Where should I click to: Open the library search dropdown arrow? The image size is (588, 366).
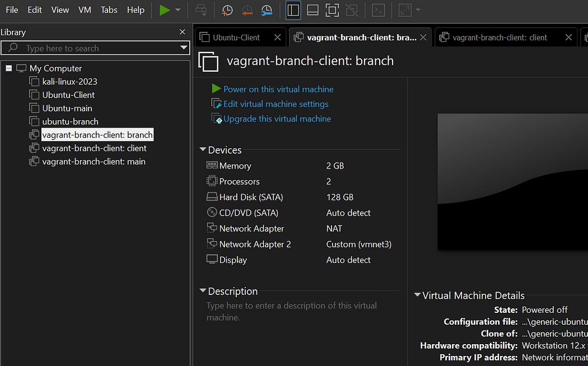click(184, 48)
